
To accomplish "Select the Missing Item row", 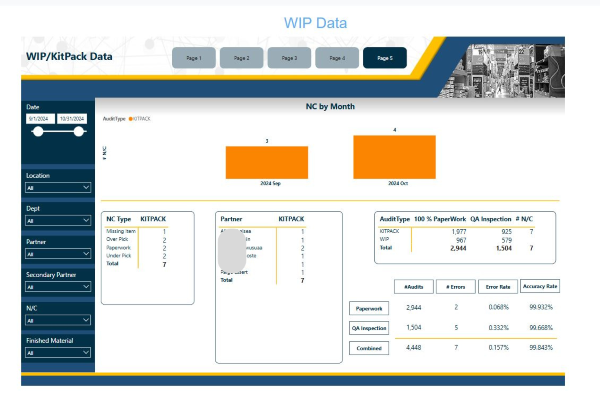I will (137, 231).
